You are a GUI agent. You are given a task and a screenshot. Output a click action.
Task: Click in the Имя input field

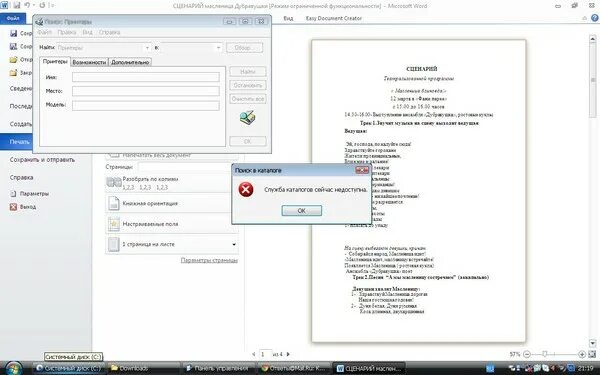pos(146,77)
